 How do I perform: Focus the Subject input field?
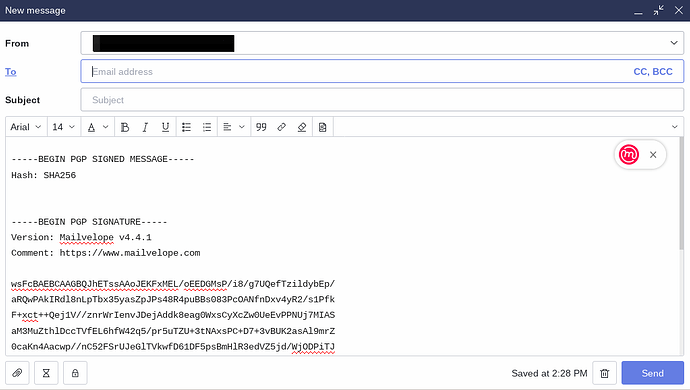click(x=382, y=100)
